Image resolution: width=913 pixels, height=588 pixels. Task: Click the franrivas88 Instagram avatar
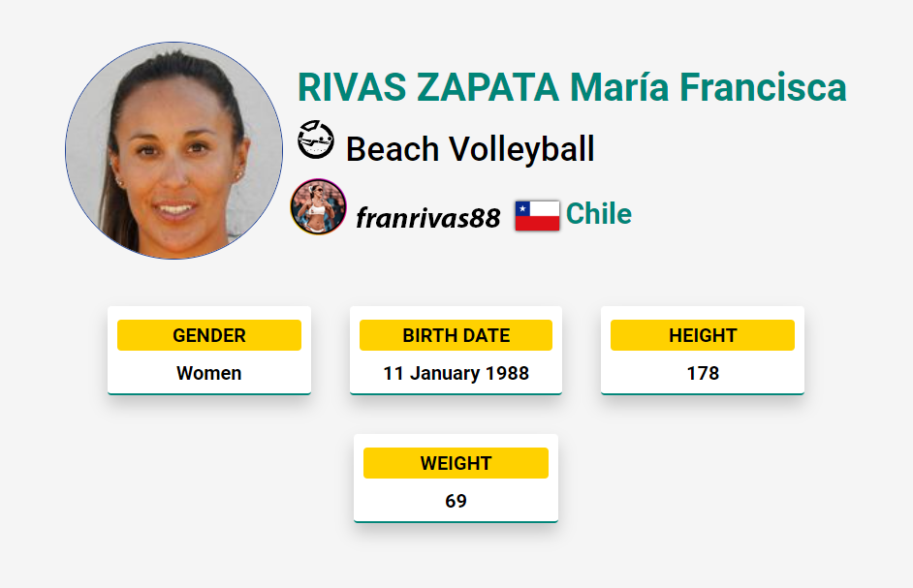[319, 206]
